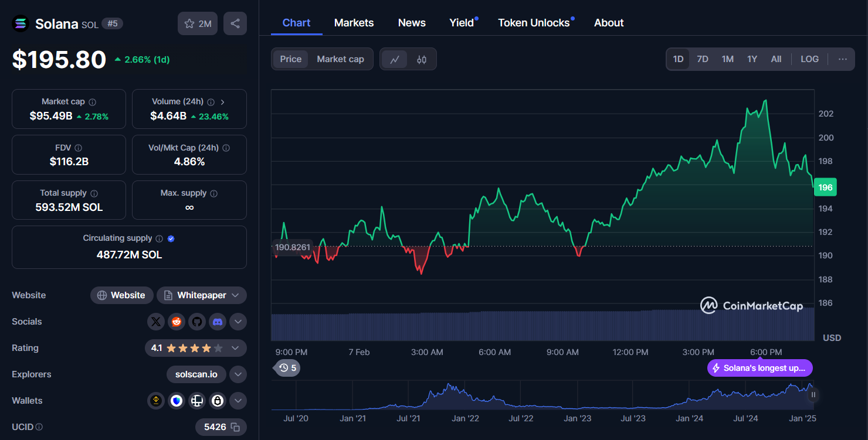Viewport: 868px width, 440px height.
Task: Open Solana's Reddit social icon
Action: [x=176, y=322]
